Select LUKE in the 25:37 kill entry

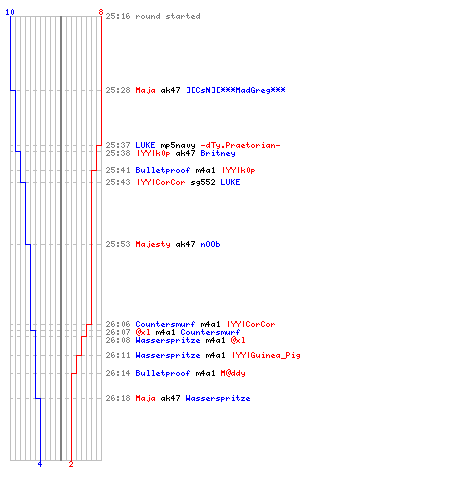pos(145,145)
